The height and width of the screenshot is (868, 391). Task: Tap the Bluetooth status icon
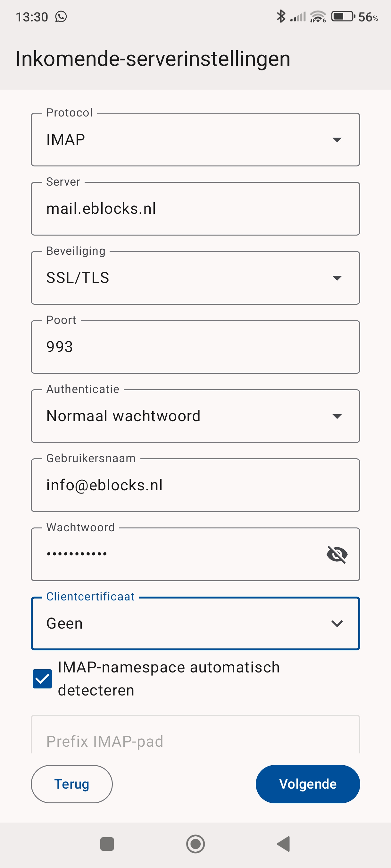coord(281,16)
